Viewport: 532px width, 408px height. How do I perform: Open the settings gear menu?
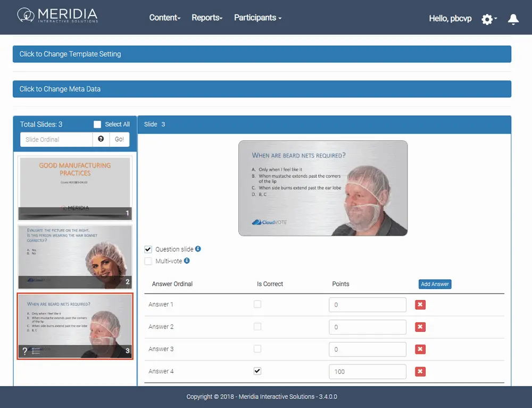pos(487,19)
